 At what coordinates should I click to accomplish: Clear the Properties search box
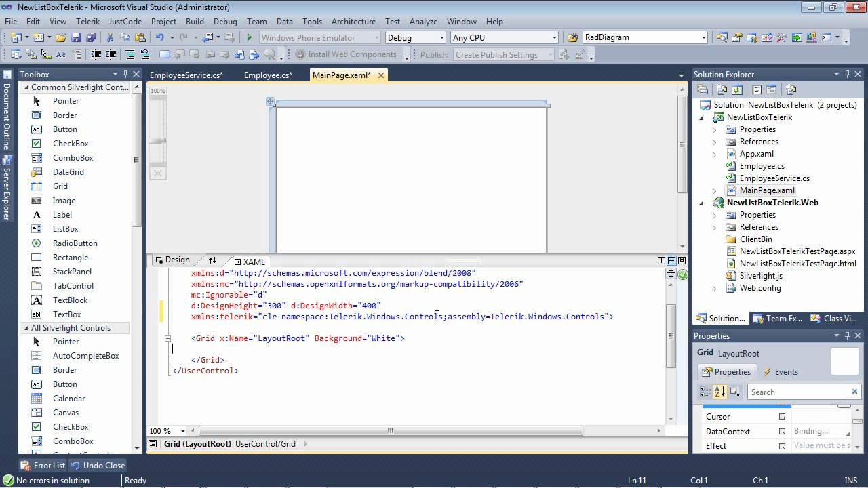[x=854, y=392]
